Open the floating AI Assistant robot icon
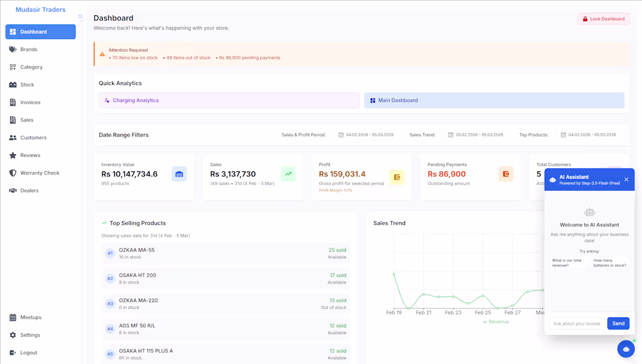The width and height of the screenshot is (642, 364). 626,349
